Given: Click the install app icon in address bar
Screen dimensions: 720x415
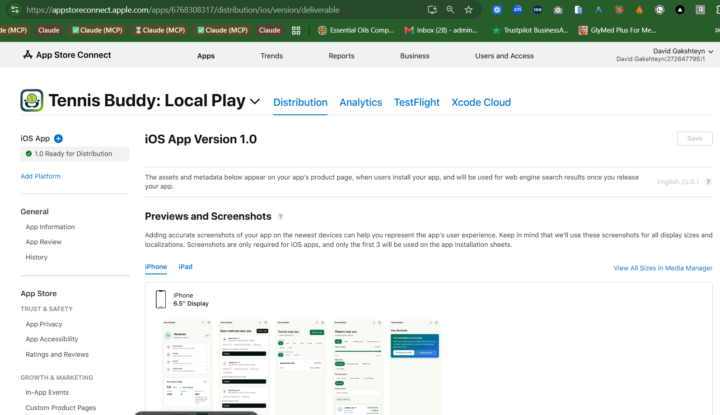Looking at the screenshot, I should tap(432, 10).
